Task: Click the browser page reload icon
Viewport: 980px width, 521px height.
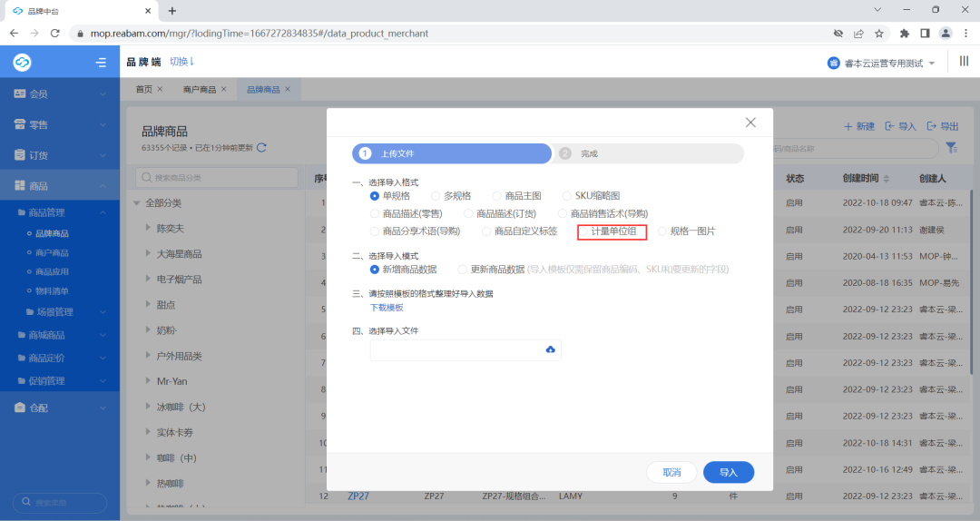Action: (55, 34)
